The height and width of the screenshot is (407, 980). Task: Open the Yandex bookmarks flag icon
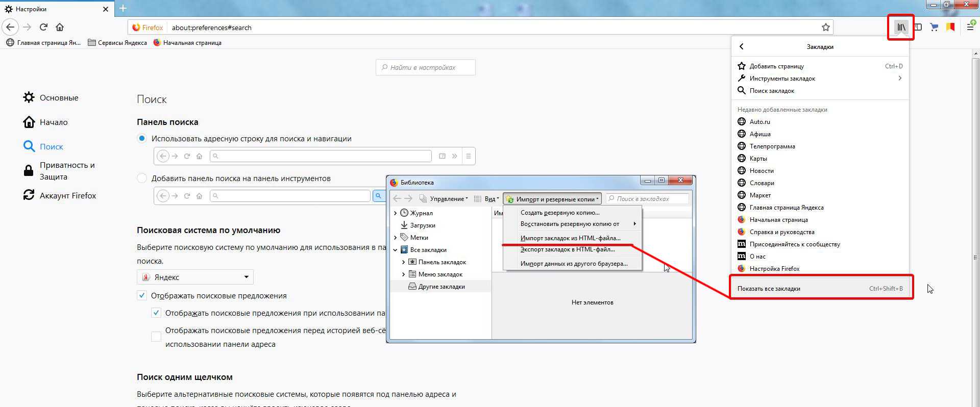click(x=950, y=27)
